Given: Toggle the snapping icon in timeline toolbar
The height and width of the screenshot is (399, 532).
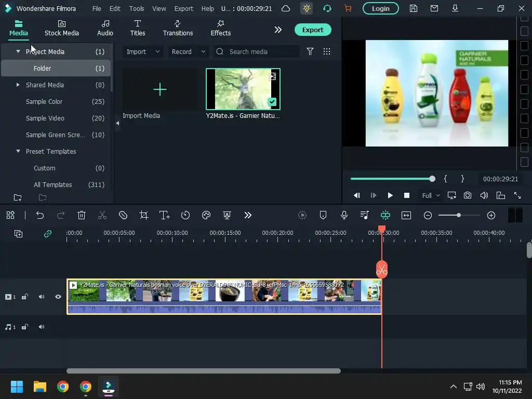Looking at the screenshot, I should 385,215.
